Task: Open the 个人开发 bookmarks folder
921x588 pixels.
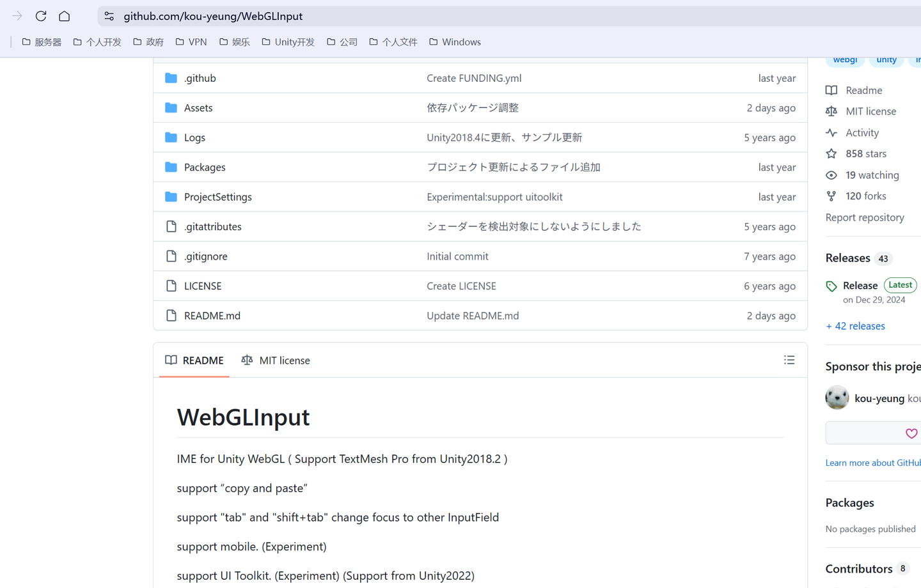Action: 97,42
